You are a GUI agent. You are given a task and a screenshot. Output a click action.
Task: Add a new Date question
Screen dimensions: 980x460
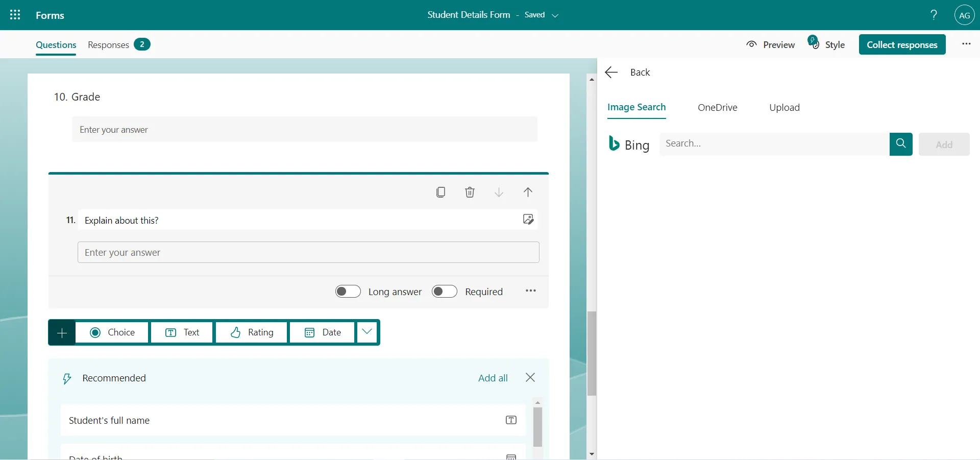pyautogui.click(x=321, y=332)
